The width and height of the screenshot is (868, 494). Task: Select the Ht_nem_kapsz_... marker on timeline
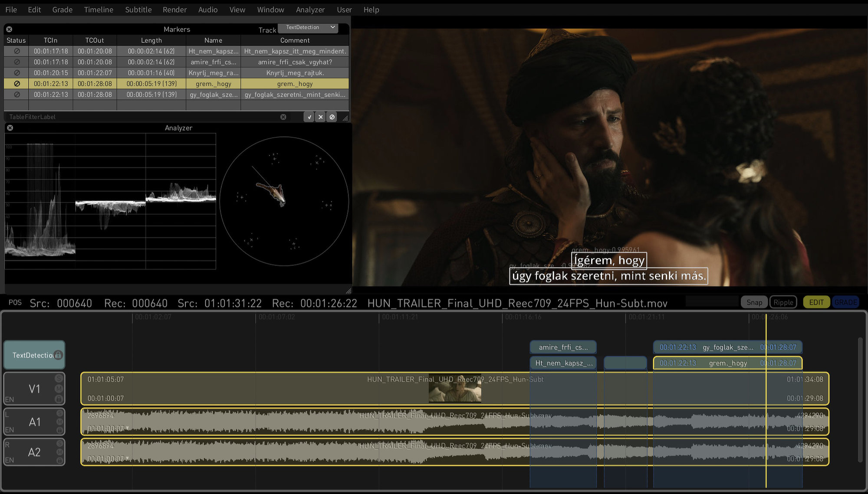pyautogui.click(x=563, y=363)
